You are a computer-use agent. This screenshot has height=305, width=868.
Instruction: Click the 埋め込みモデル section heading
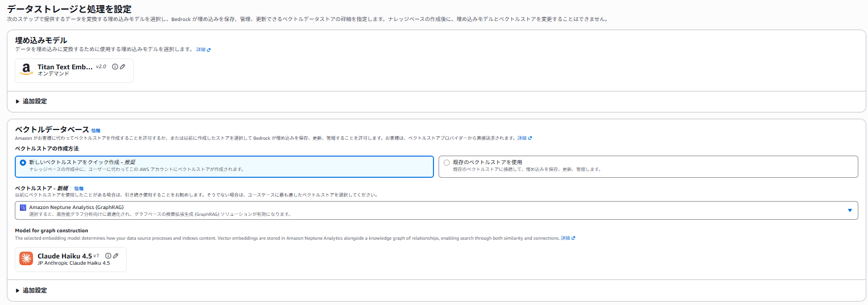pyautogui.click(x=41, y=40)
